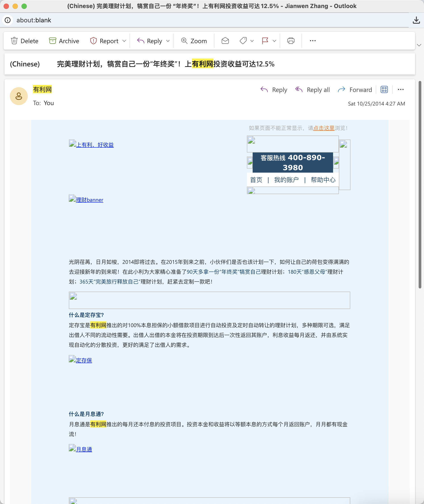Expand the Reply options dropdown arrow

pos(168,41)
